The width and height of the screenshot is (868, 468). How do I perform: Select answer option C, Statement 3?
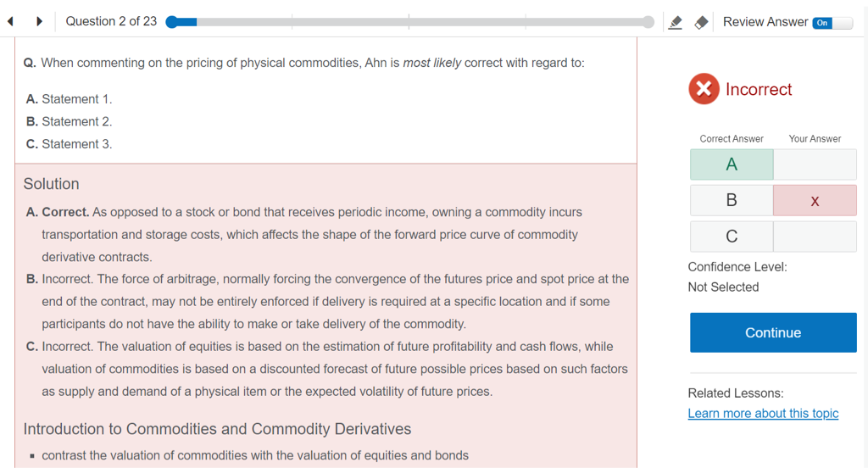pos(70,144)
